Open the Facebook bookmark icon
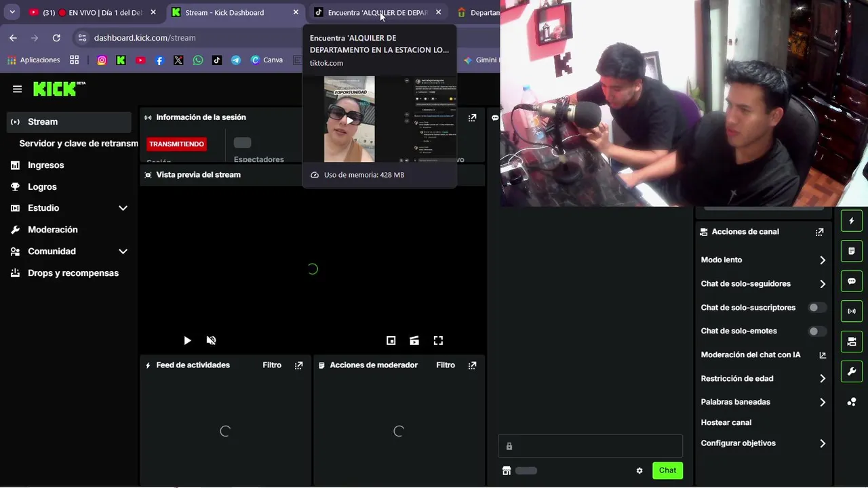The width and height of the screenshot is (868, 488). click(x=159, y=60)
